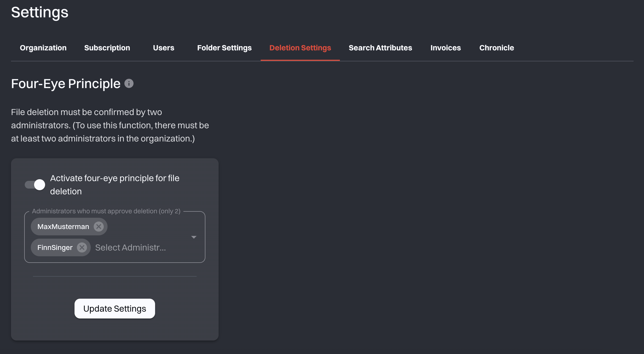This screenshot has width=644, height=354.
Task: Open the Chronicle tab
Action: coord(496,48)
